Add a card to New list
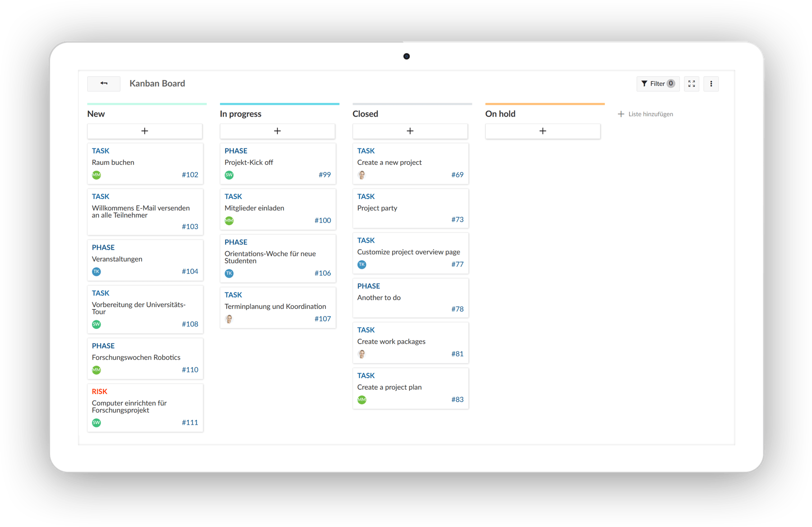This screenshot has width=812, height=527. click(x=145, y=131)
